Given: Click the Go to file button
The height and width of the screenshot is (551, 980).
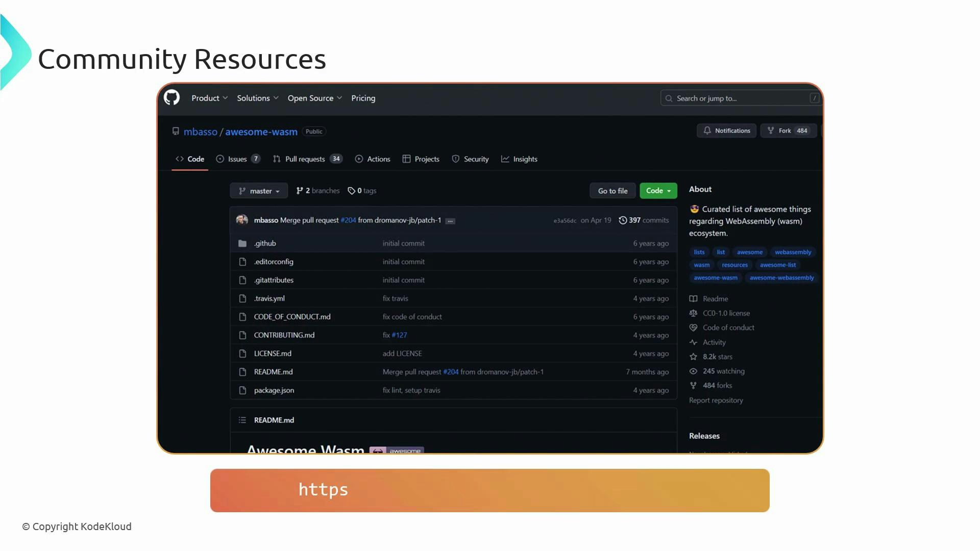Looking at the screenshot, I should click(x=612, y=190).
